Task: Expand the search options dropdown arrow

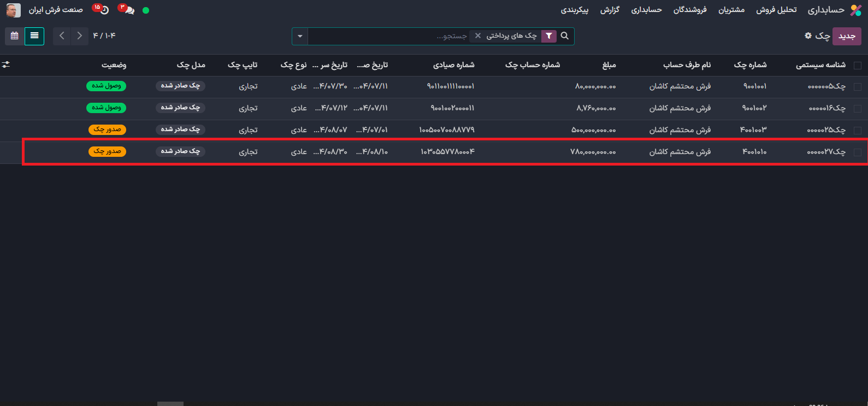Action: click(x=300, y=37)
